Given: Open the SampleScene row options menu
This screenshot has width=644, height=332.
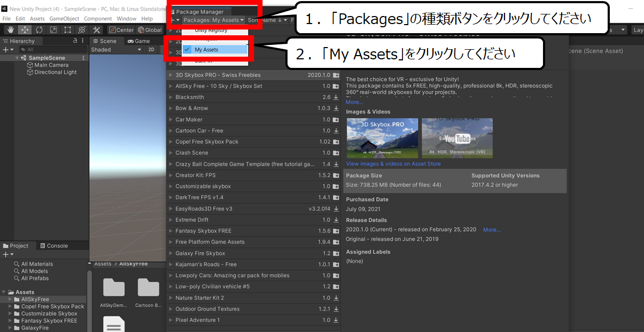Looking at the screenshot, I should pyautogui.click(x=83, y=58).
